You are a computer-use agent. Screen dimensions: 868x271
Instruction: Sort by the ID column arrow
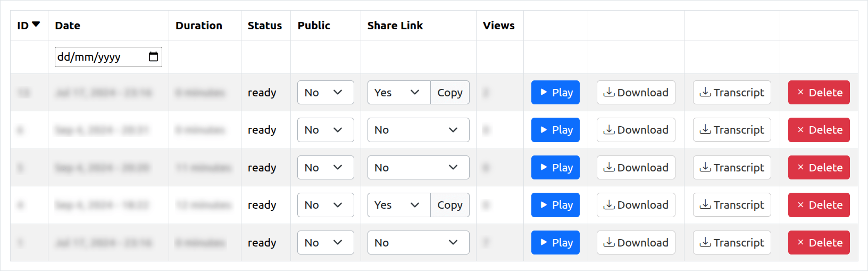tap(36, 24)
